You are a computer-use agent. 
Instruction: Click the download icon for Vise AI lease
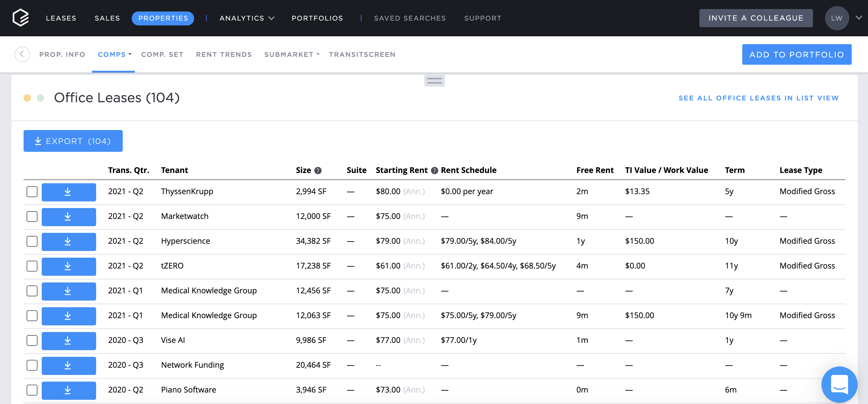[x=67, y=340]
